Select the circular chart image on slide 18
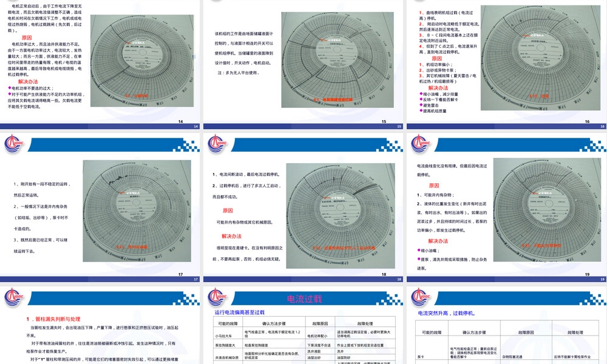The height and width of the screenshot is (364, 607). pos(341,216)
